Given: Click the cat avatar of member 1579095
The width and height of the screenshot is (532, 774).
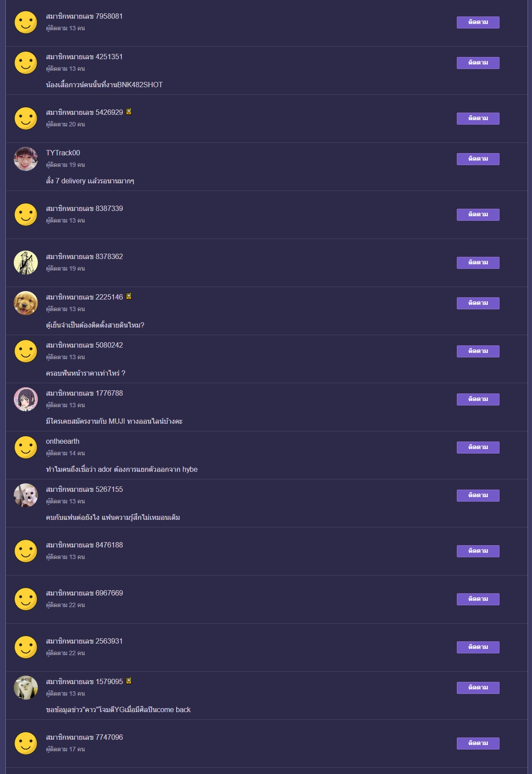Looking at the screenshot, I should 26,688.
